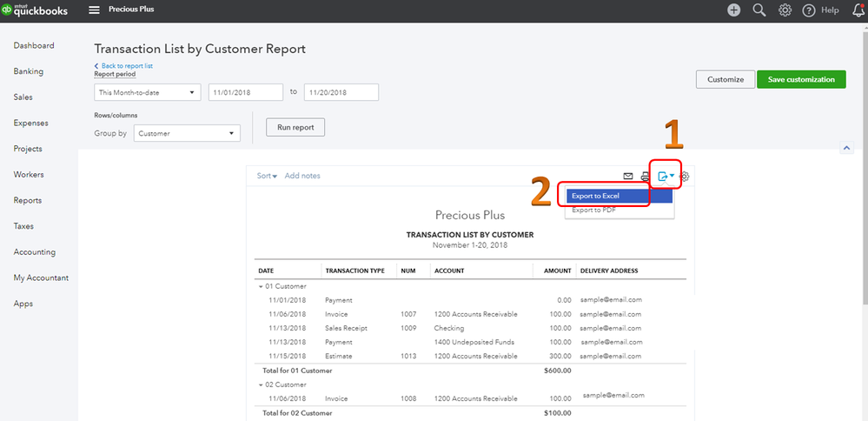Collapse the 01 Customer group
The image size is (868, 421).
pos(262,286)
